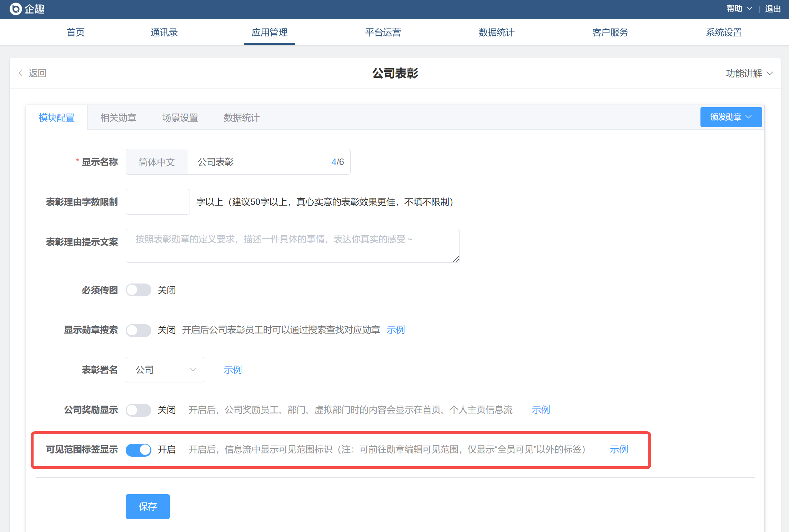Open the 帮助 dropdown in the header
The width and height of the screenshot is (789, 532).
(x=739, y=9)
